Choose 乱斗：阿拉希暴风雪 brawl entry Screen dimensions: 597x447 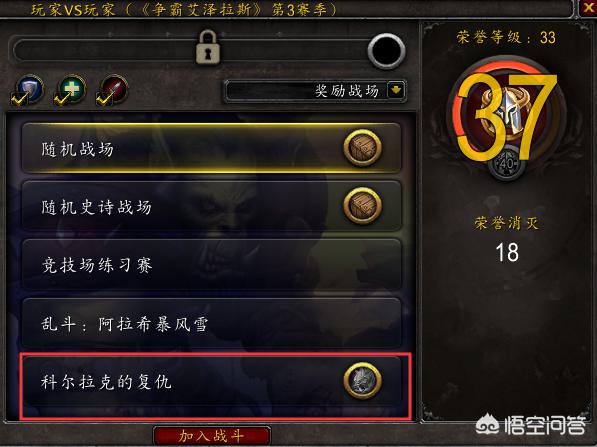(211, 323)
